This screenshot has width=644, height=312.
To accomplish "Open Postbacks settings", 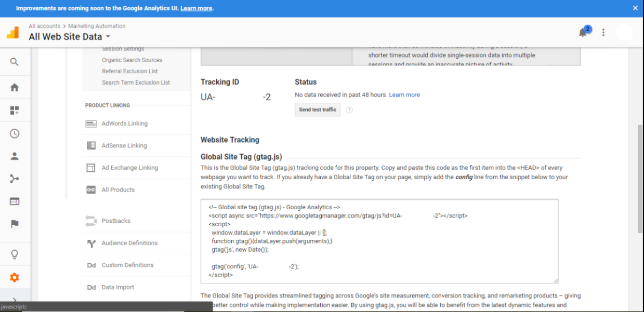I will (x=116, y=221).
